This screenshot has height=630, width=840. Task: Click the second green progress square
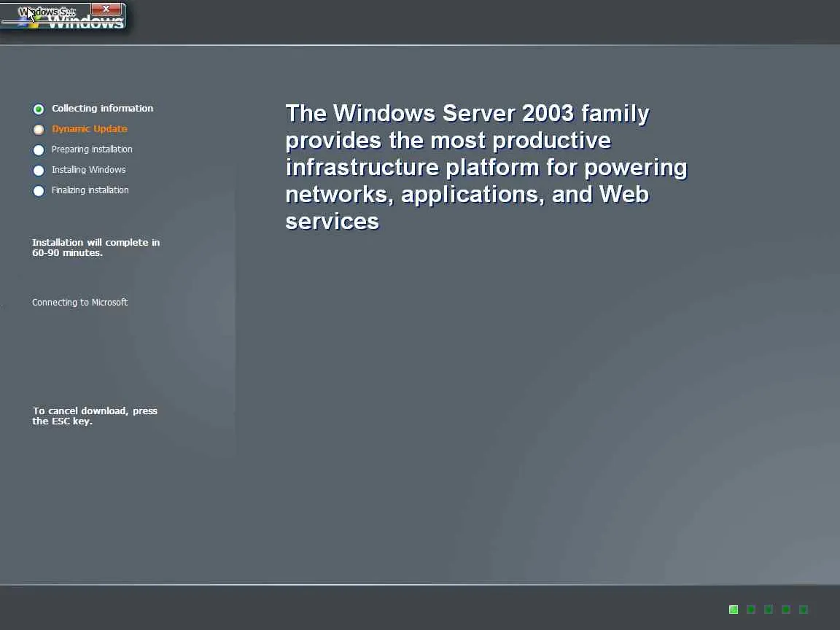point(751,610)
